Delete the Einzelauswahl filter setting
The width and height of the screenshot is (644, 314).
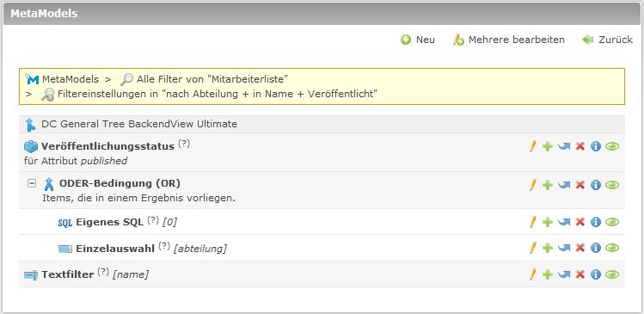[580, 248]
